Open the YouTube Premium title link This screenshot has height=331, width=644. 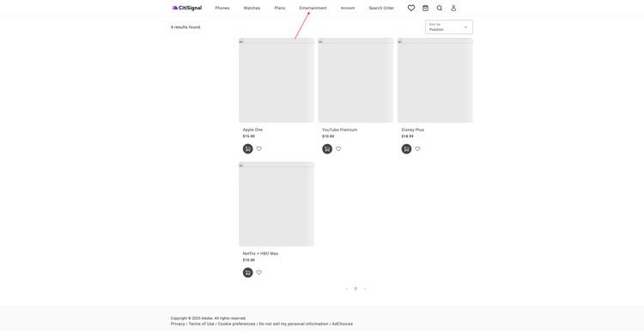click(340, 129)
